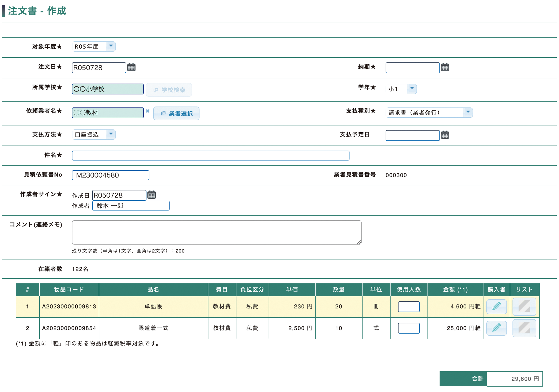Screen dimensions: 559x392
Task: Click 使用人数 field for 単語帳 row
Action: [409, 306]
